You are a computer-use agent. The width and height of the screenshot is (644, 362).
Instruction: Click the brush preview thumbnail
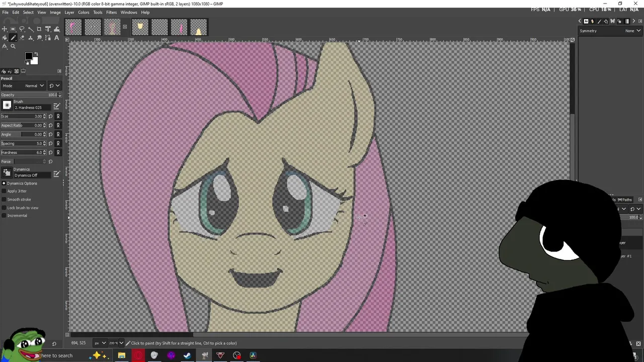pos(7,105)
